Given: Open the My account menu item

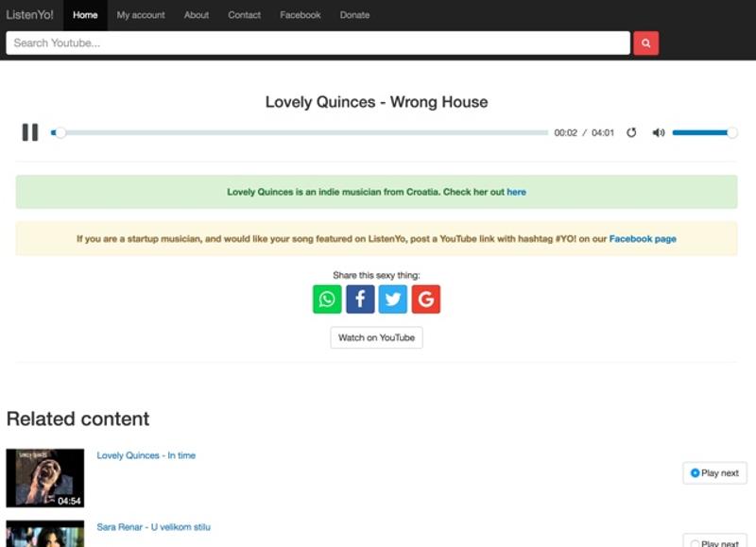Looking at the screenshot, I should coord(141,15).
